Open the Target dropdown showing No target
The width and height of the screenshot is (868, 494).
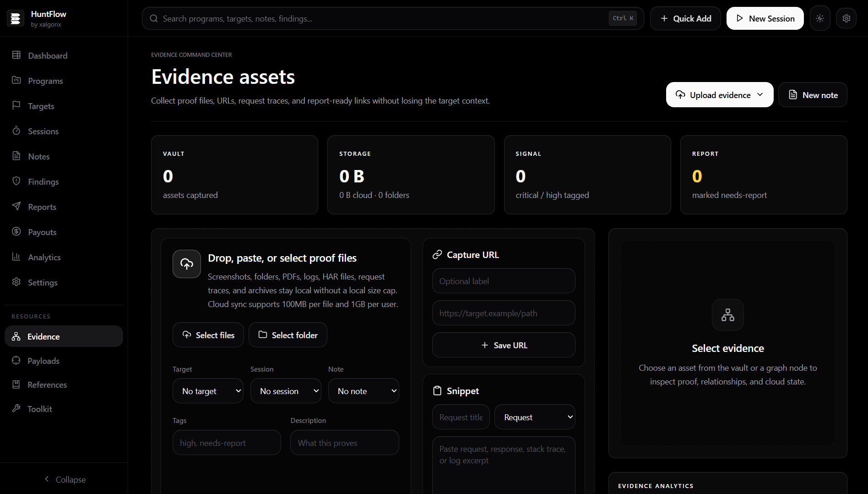[208, 391]
